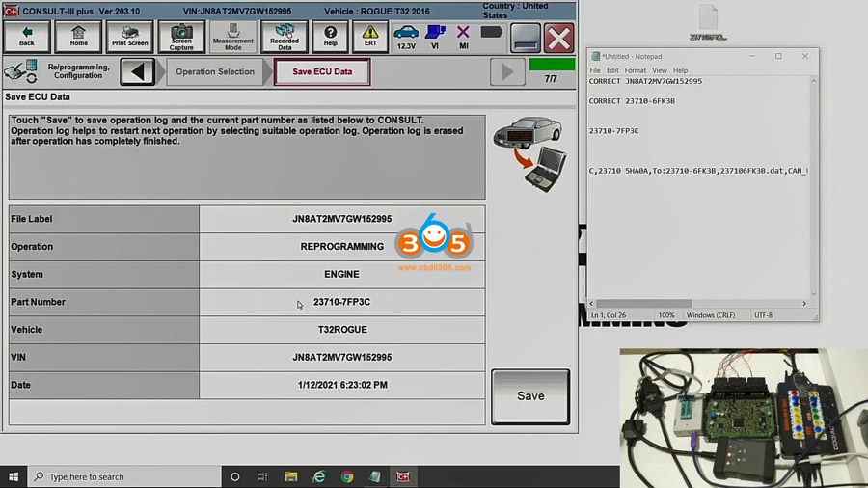Click Notepad's horizontal scrollbar
868x488 pixels.
click(675, 303)
